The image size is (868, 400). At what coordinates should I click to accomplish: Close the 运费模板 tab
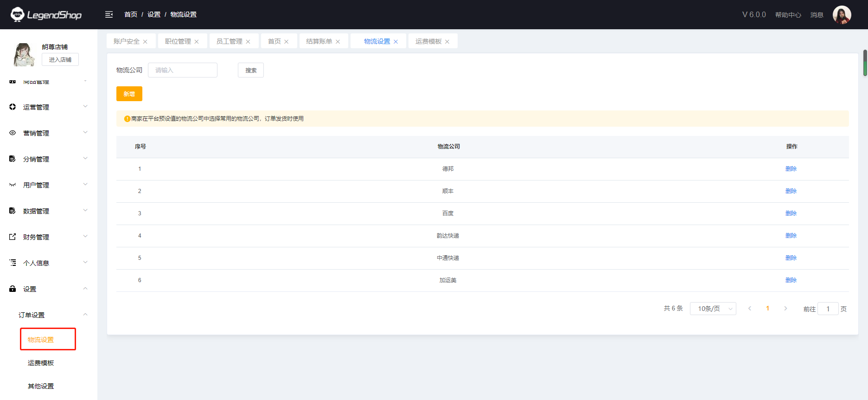click(x=447, y=42)
